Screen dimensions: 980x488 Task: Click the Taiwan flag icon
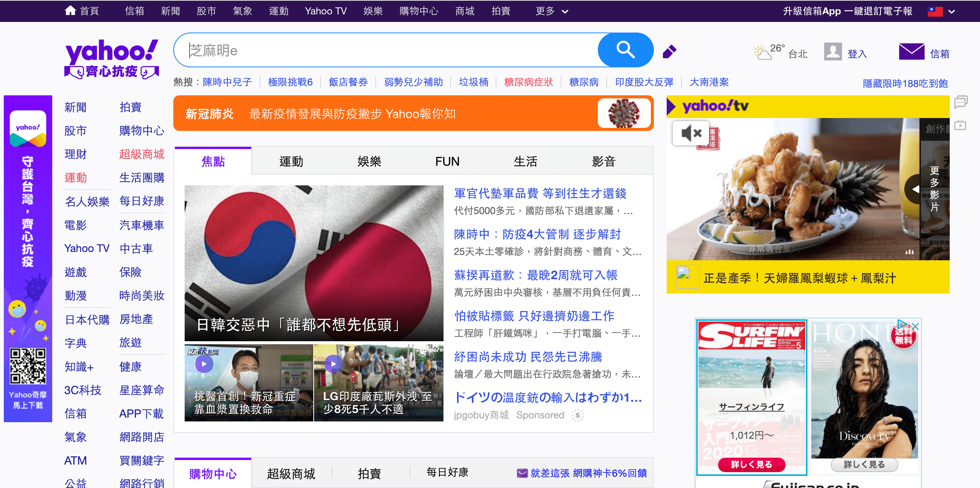coord(935,11)
